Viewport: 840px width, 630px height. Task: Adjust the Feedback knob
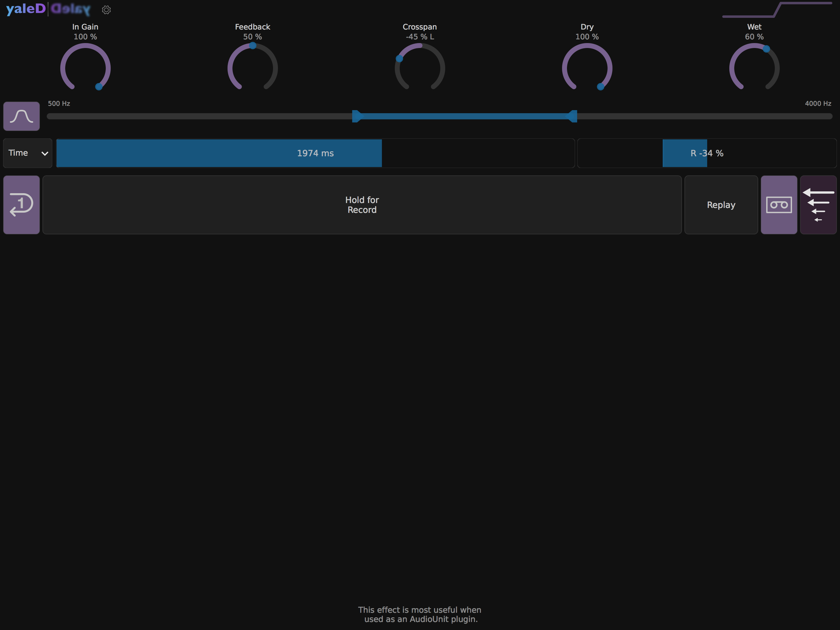click(x=252, y=68)
